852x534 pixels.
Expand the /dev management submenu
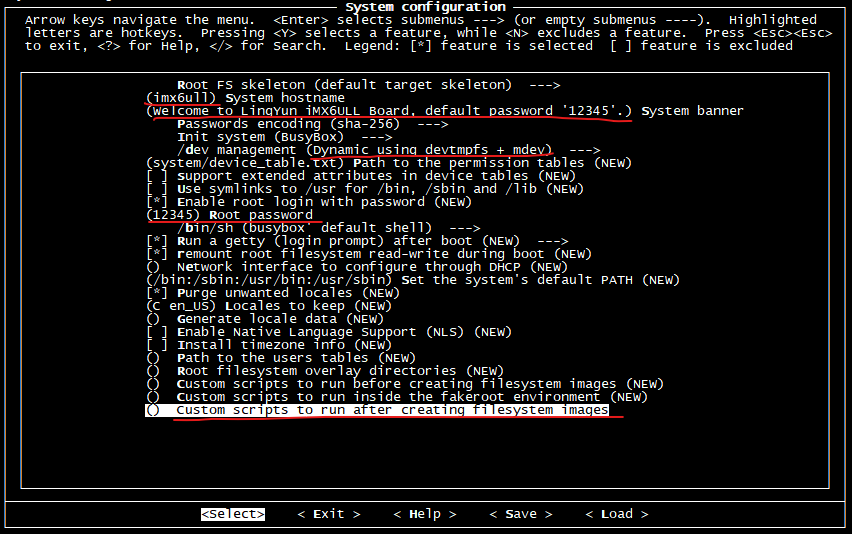pyautogui.click(x=388, y=150)
